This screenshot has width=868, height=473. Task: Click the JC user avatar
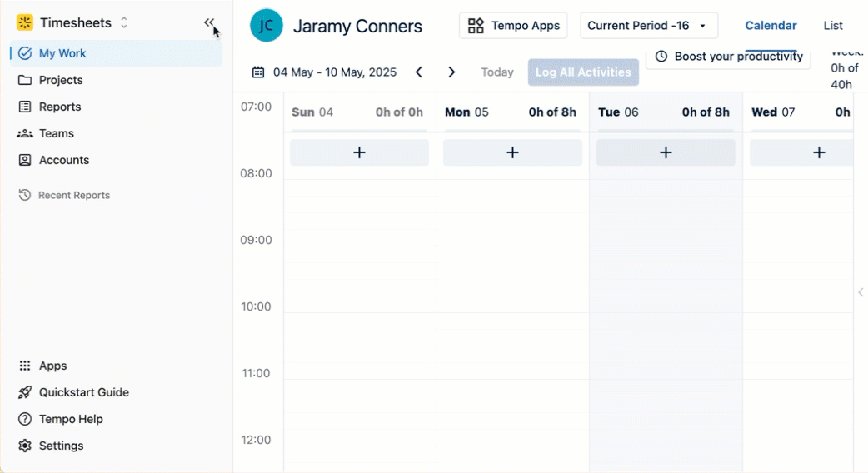tap(267, 26)
